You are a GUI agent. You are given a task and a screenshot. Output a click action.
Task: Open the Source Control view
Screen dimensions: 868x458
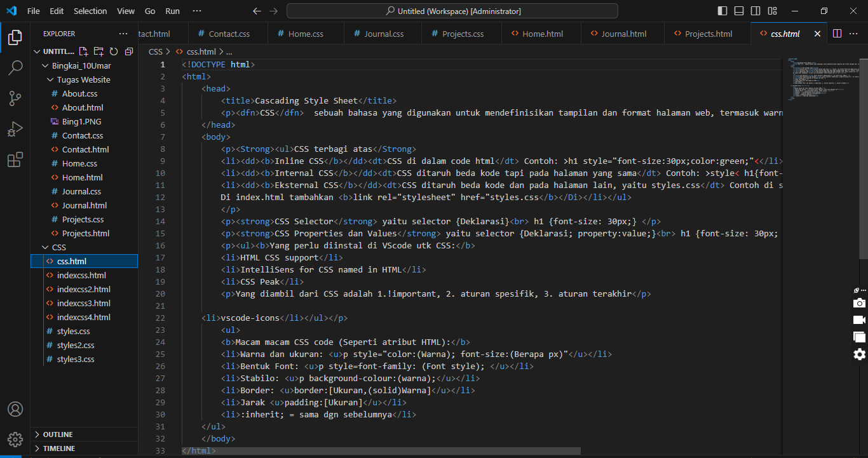click(x=15, y=98)
